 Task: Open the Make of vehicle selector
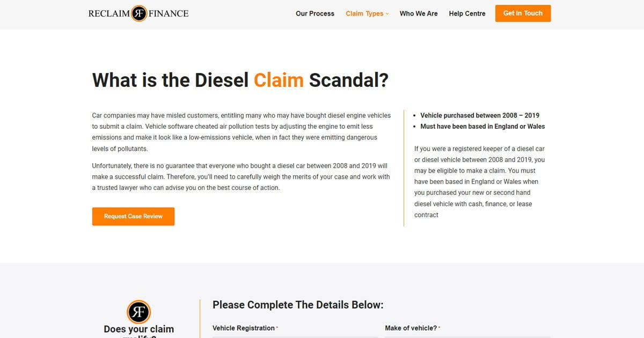click(x=467, y=337)
